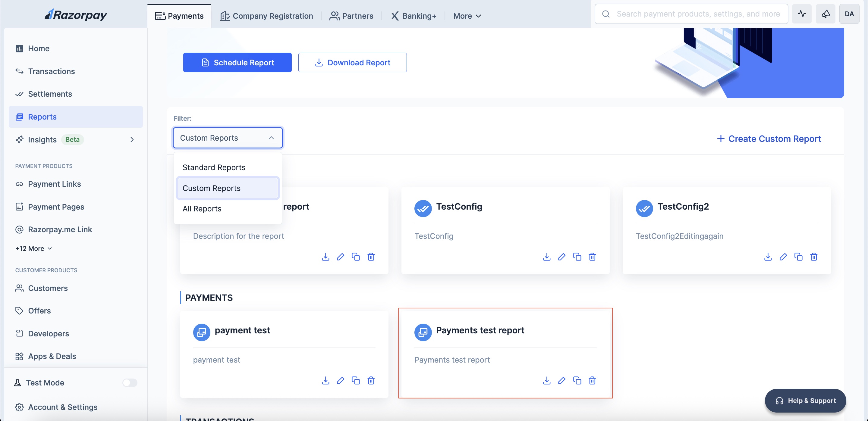The height and width of the screenshot is (421, 868).
Task: Open the TestConfig report card title
Action: tap(459, 207)
